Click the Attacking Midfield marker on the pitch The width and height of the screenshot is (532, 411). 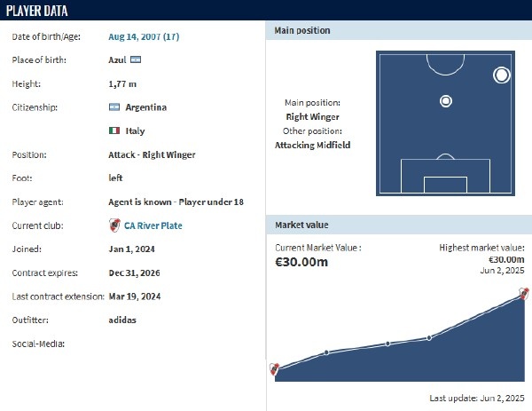point(446,101)
